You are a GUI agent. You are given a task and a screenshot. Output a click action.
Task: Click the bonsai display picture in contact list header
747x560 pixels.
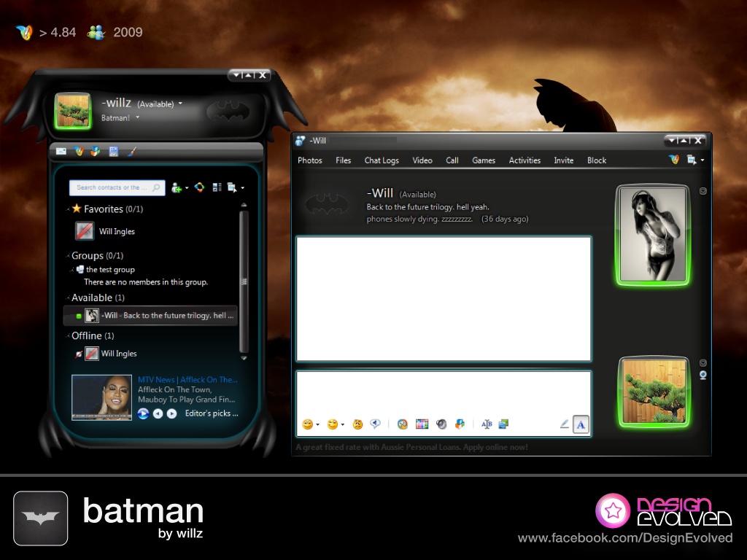[x=72, y=111]
